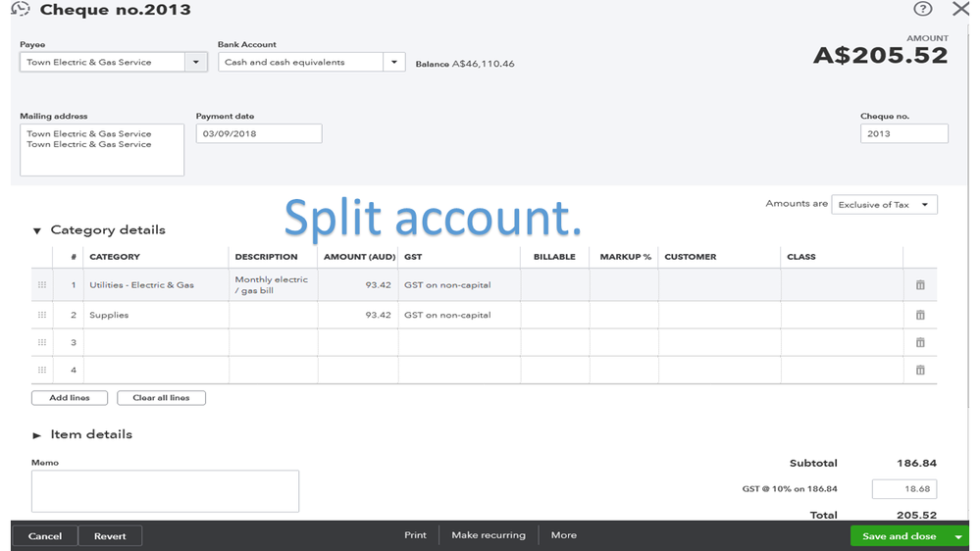The image size is (980, 551).
Task: Collapse the Category details section
Action: (37, 230)
